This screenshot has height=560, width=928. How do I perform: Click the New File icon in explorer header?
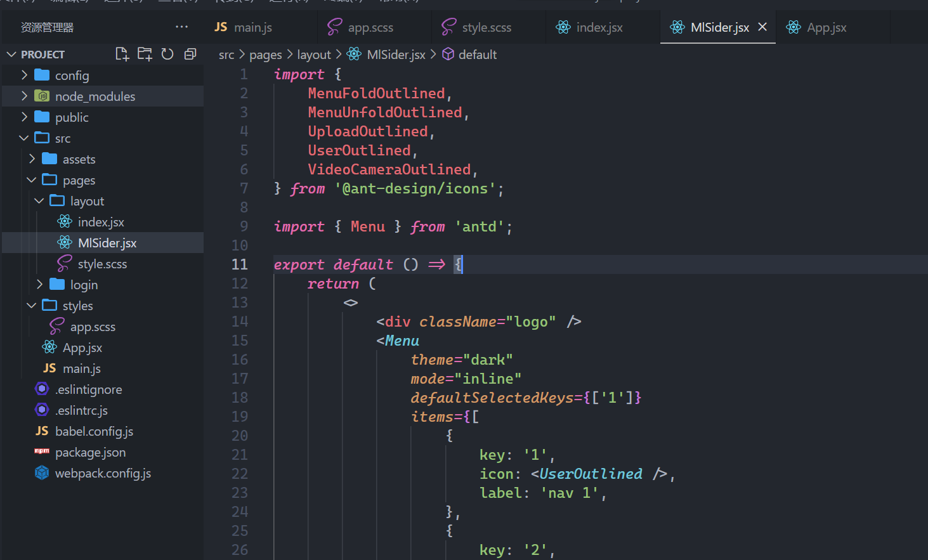coord(122,54)
